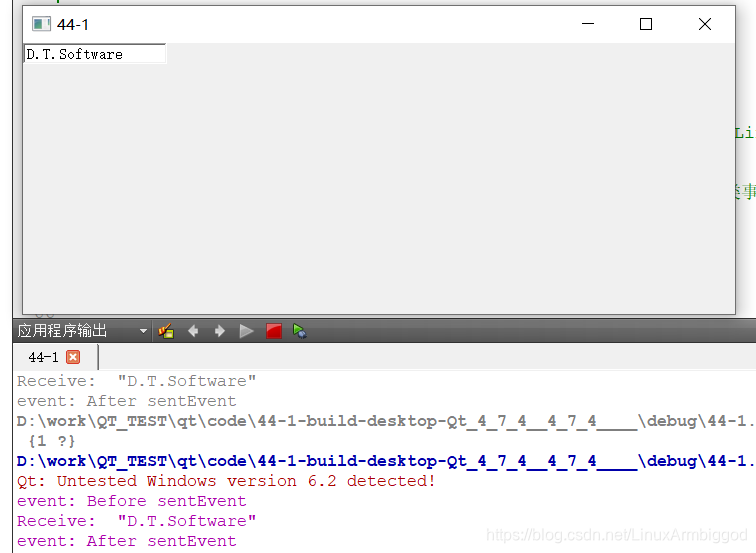
Task: Click the magenta 'Receive: "D.T.Software"' line
Action: pyautogui.click(x=136, y=521)
